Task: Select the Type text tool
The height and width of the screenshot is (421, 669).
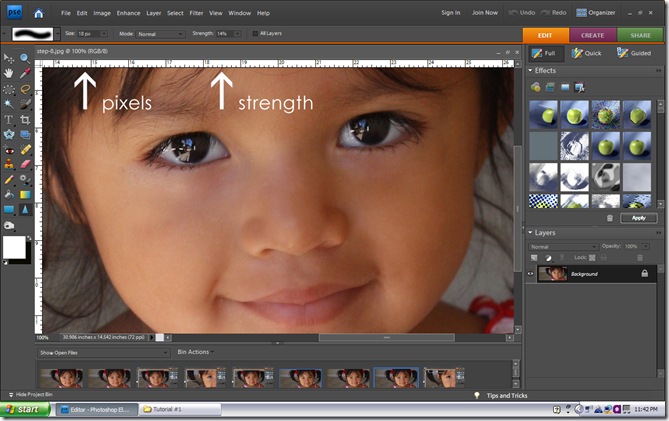Action: pyautogui.click(x=10, y=119)
